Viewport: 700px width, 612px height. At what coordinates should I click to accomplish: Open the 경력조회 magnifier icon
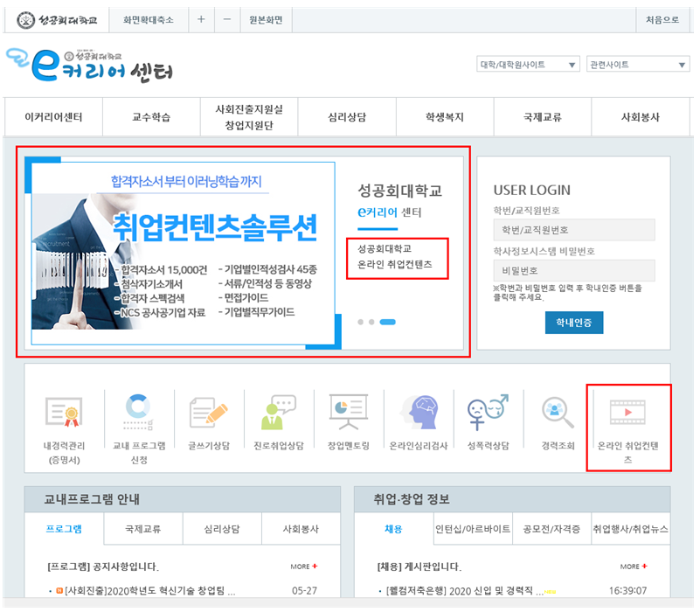(558, 412)
